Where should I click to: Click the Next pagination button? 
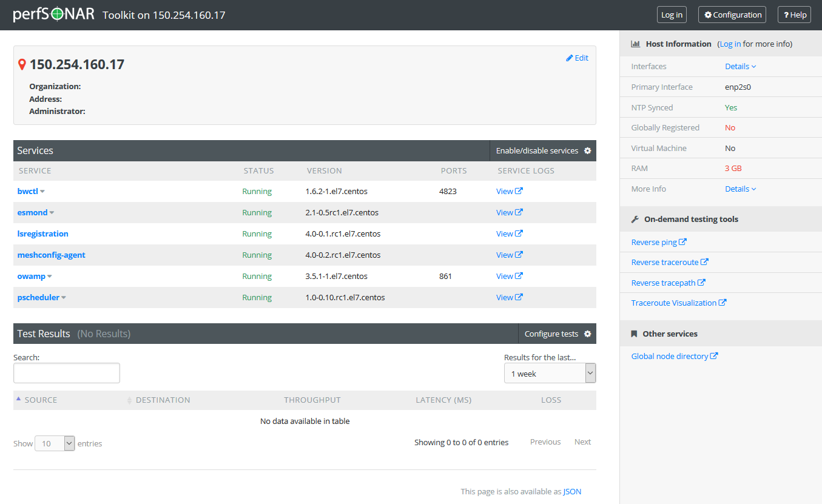click(x=582, y=442)
